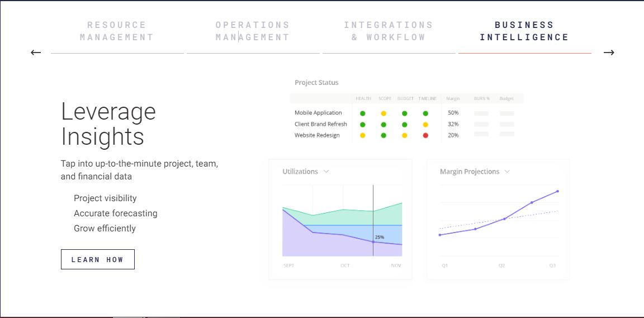Click the green Health dot for Mobile Application
Viewport: 644px width, 318px height.
click(x=362, y=113)
